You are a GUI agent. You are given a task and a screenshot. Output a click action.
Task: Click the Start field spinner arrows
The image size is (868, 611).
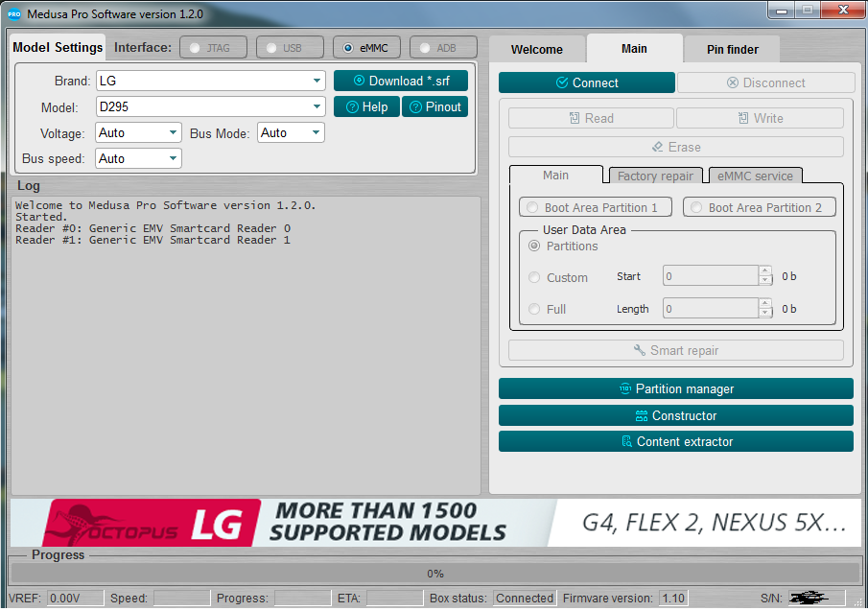click(x=765, y=276)
